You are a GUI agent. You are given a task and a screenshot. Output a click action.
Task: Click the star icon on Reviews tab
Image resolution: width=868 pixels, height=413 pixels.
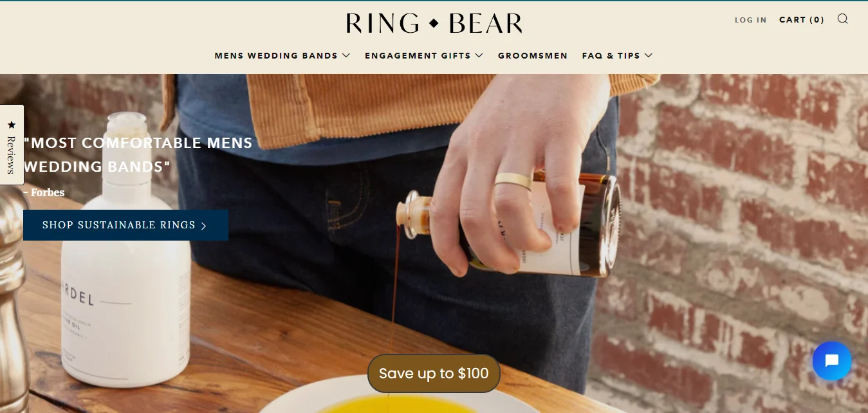11,125
